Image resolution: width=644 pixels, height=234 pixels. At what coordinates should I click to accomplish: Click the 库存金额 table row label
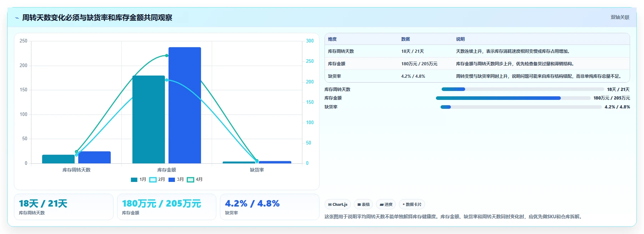coord(337,64)
